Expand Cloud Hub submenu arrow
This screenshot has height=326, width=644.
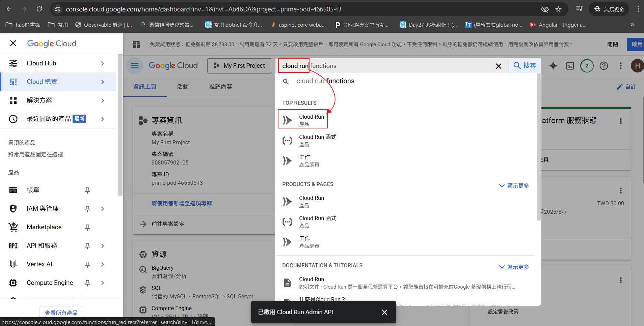(103, 63)
